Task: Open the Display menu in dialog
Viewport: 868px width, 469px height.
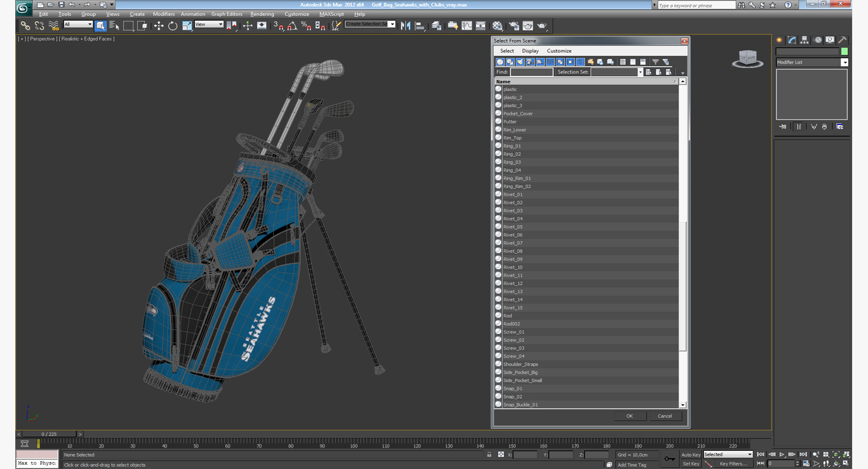Action: pos(530,51)
